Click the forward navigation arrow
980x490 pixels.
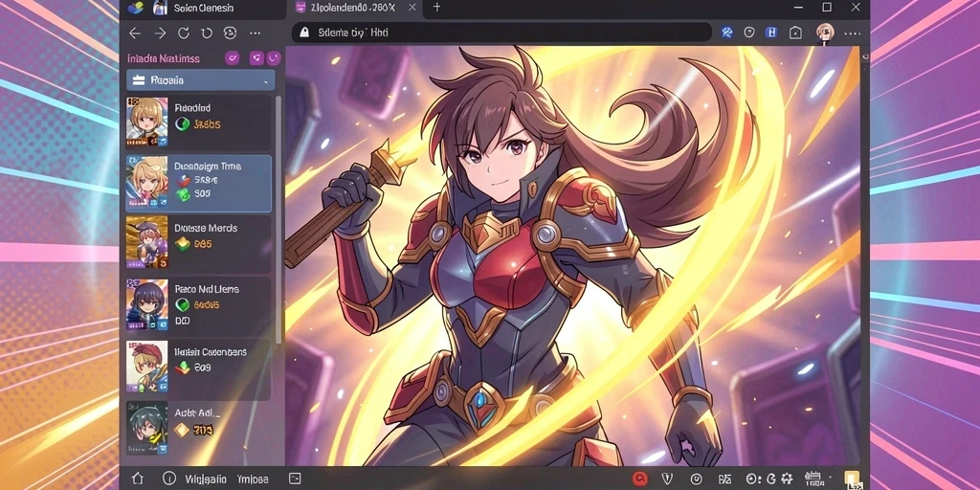point(160,33)
